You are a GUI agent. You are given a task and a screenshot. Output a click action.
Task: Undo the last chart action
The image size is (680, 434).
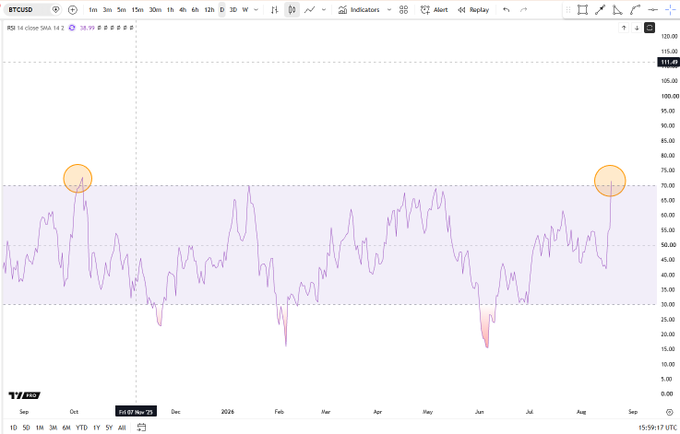click(x=506, y=10)
